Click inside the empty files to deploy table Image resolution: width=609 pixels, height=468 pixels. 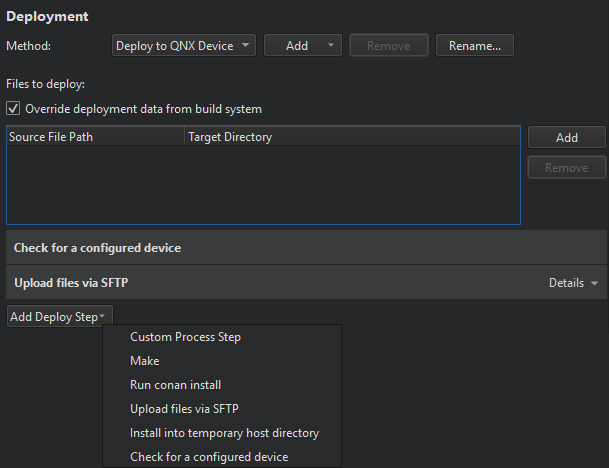point(262,185)
